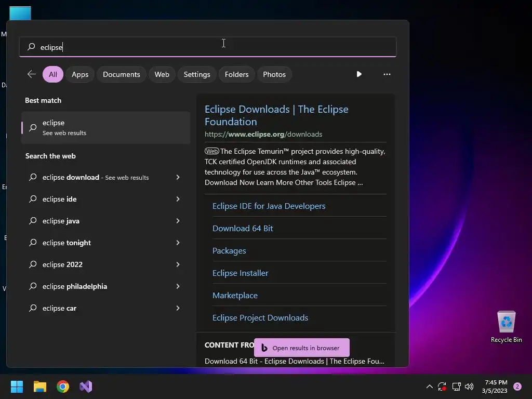Open Visual Studio from taskbar
Screen dimensions: 532x399
tap(86, 387)
